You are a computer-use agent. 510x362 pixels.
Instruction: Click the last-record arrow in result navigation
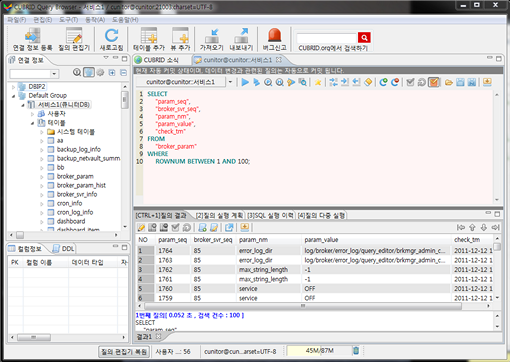495,227
